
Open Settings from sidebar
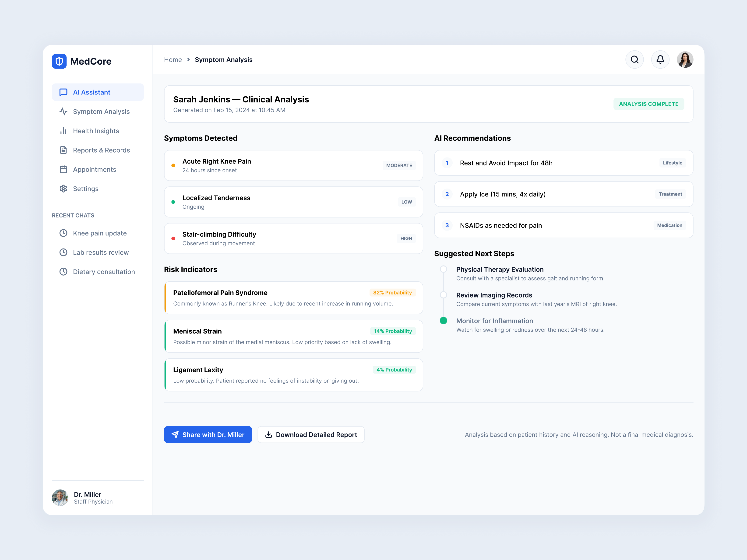coord(98,188)
